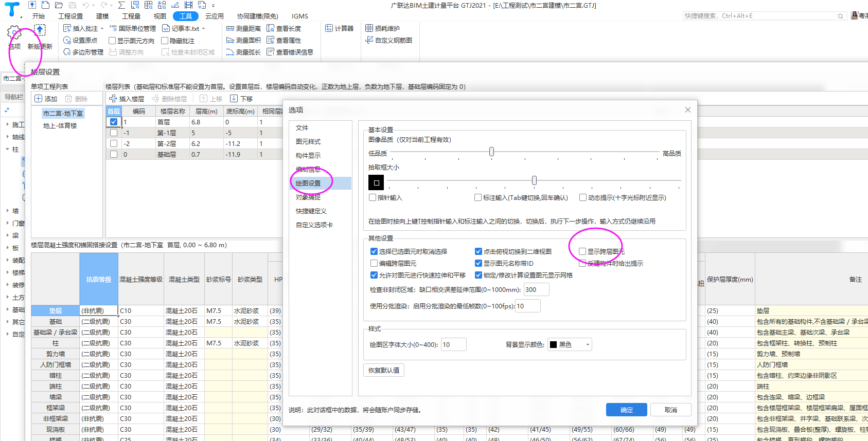
Task: Enable 标注输入 checkbox
Action: pyautogui.click(x=478, y=197)
